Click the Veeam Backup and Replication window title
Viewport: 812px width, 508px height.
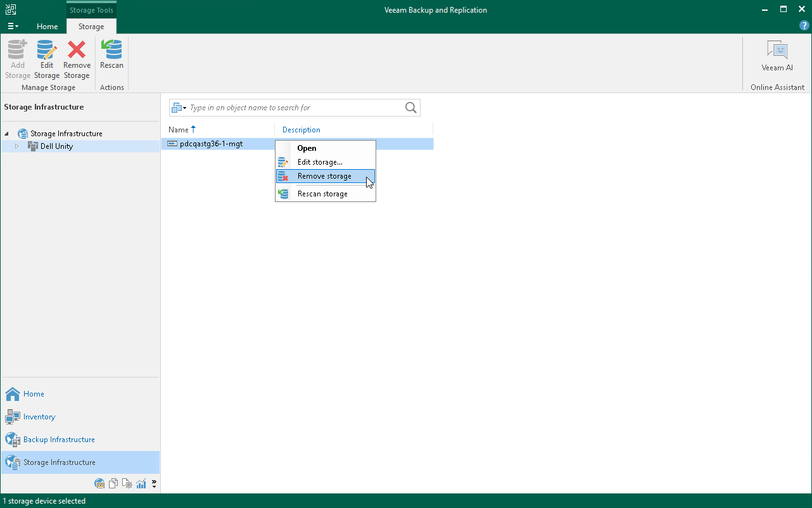tap(436, 10)
